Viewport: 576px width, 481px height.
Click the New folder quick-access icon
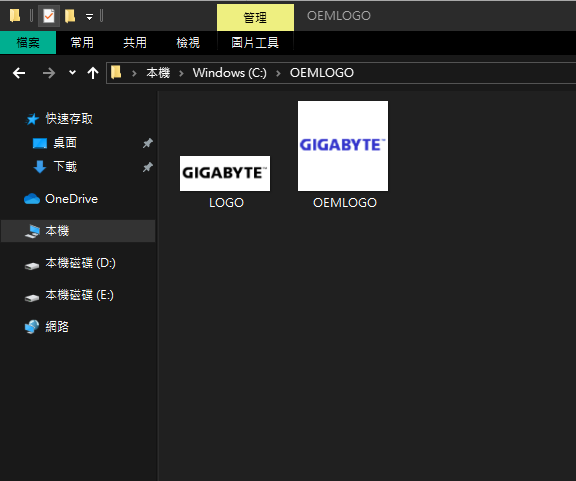pyautogui.click(x=70, y=16)
